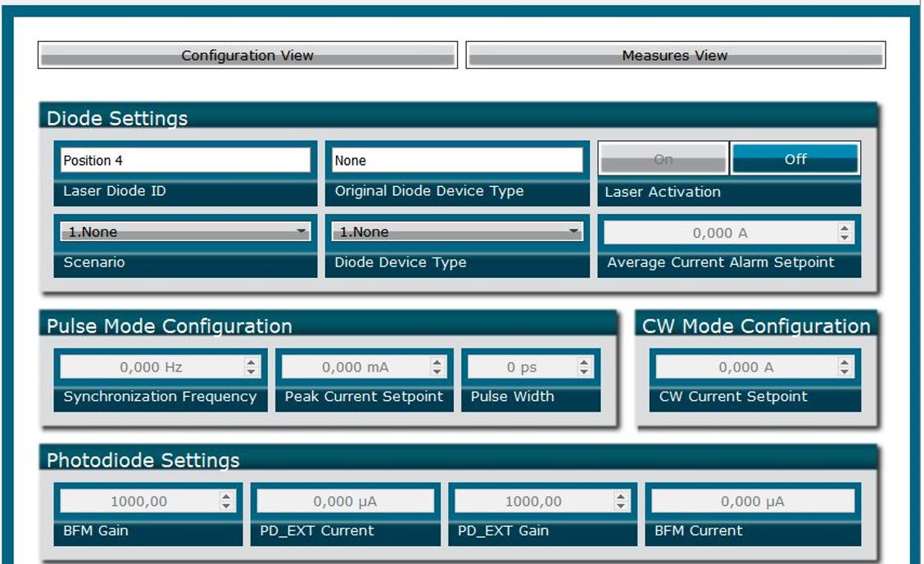Click the Synchronization Frequency value field
The height and width of the screenshot is (564, 924).
click(x=151, y=367)
